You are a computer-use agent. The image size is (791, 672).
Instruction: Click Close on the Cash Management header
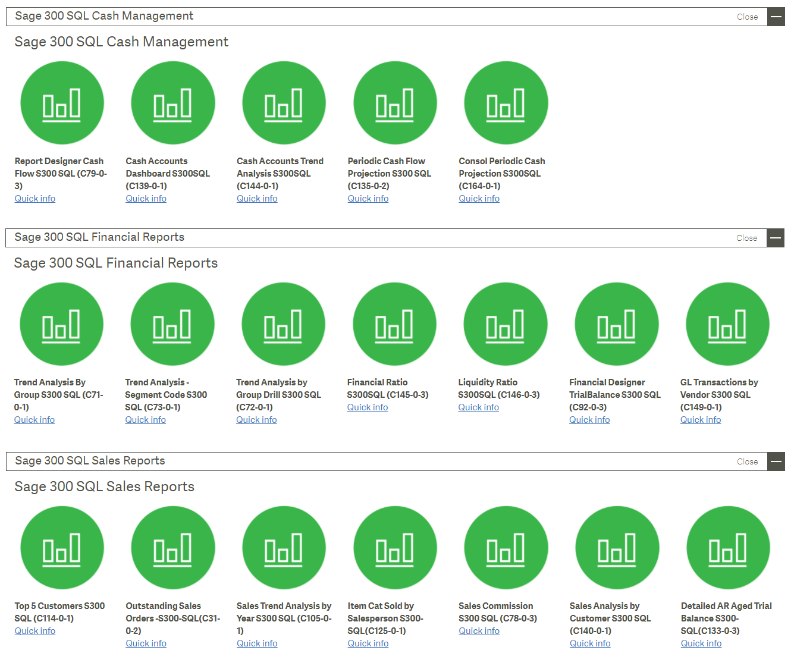point(748,17)
